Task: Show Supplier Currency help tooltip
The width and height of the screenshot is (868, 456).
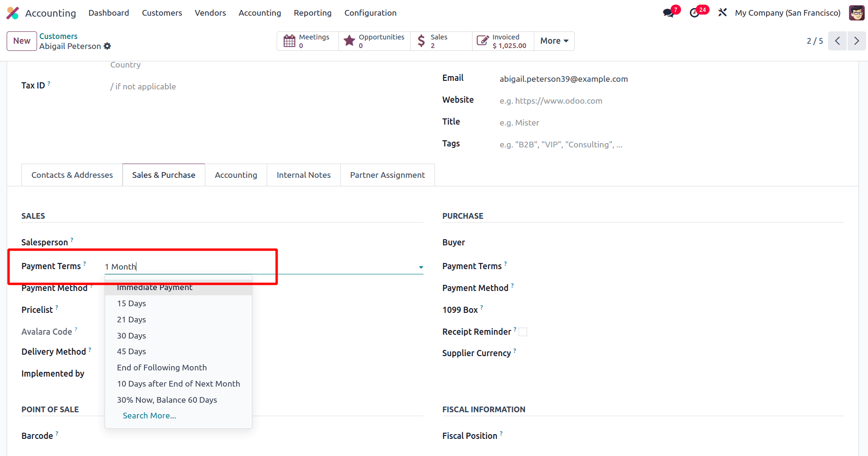Action: 515,350
